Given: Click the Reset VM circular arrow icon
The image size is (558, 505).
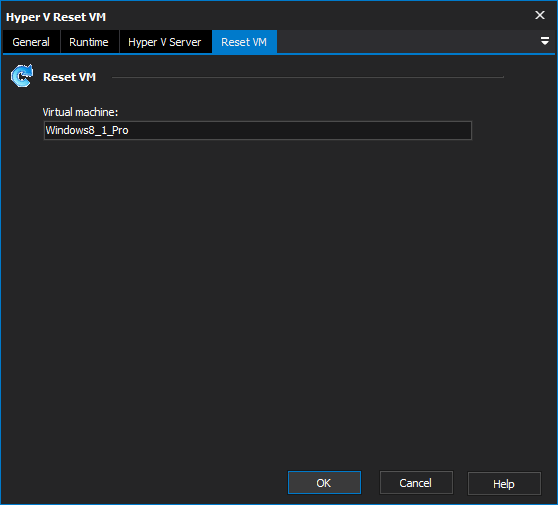Looking at the screenshot, I should [22, 76].
